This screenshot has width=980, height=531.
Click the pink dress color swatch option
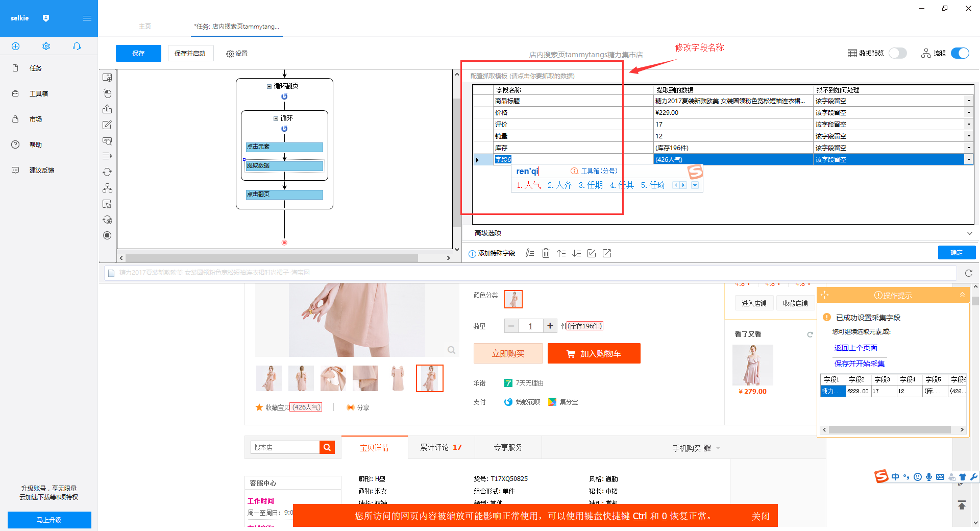[x=513, y=299]
